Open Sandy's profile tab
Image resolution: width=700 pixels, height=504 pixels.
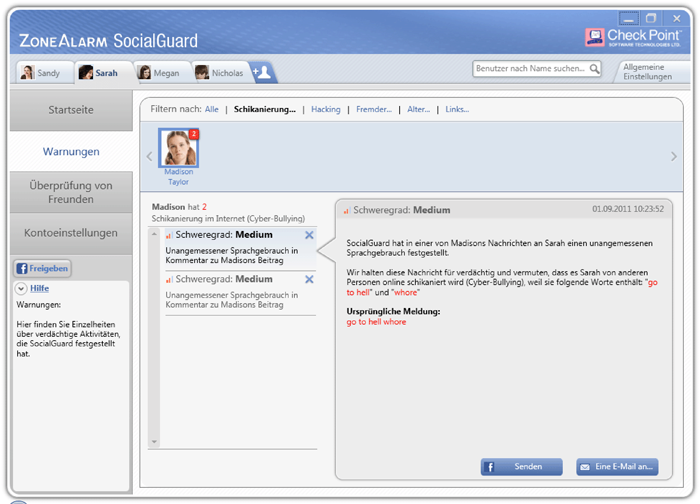pyautogui.click(x=45, y=72)
